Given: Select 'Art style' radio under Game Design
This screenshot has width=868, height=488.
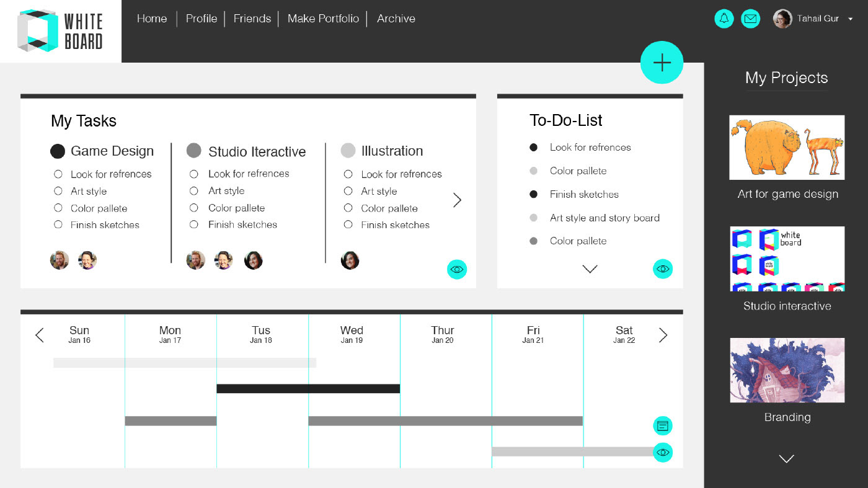Looking at the screenshot, I should pyautogui.click(x=58, y=191).
